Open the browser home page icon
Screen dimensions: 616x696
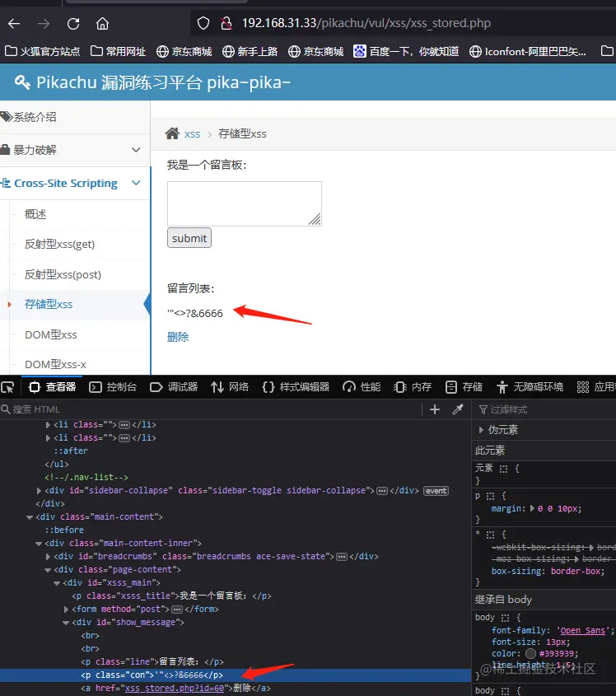point(102,24)
